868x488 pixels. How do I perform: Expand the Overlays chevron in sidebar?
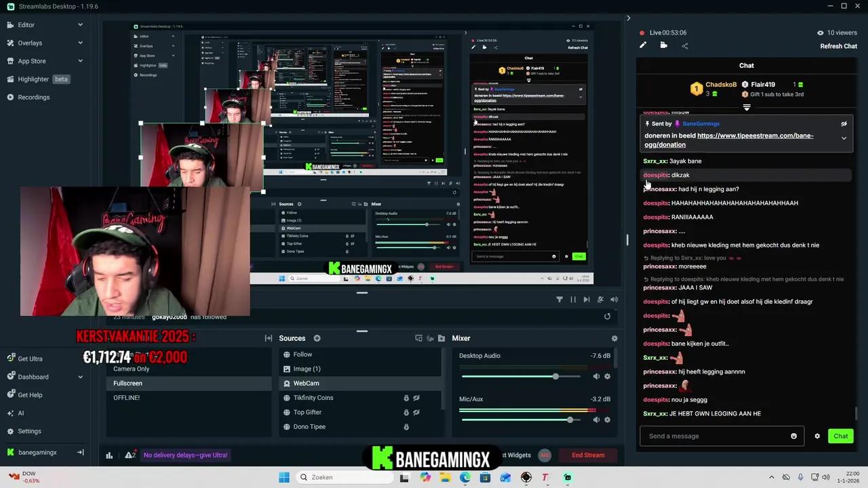point(80,43)
